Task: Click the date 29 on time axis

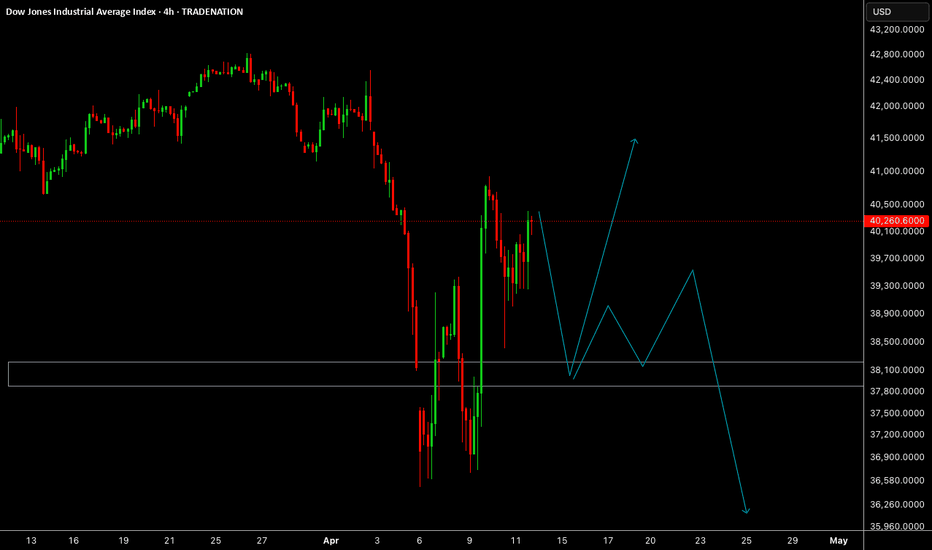Action: (792, 540)
